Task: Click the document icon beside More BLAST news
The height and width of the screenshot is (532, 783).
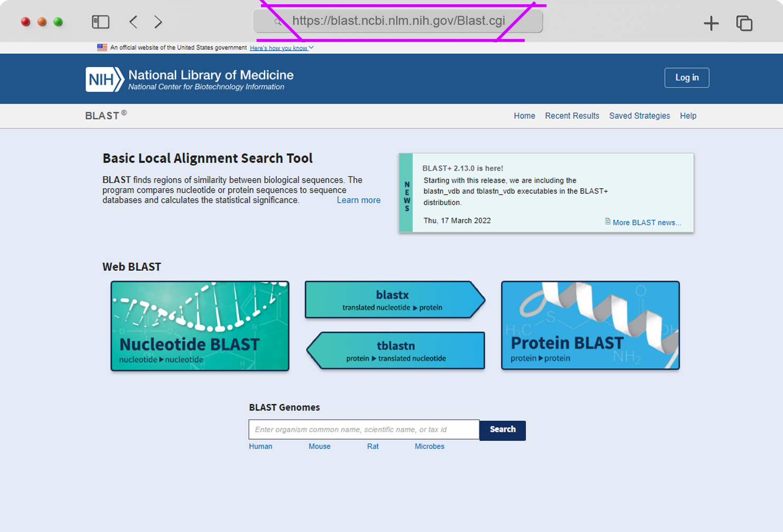Action: pos(608,221)
